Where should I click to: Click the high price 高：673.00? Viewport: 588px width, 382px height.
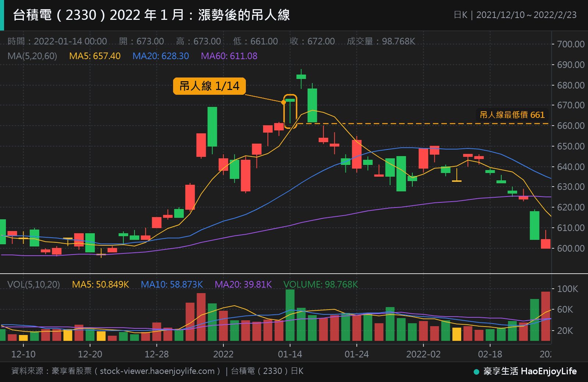[198, 41]
